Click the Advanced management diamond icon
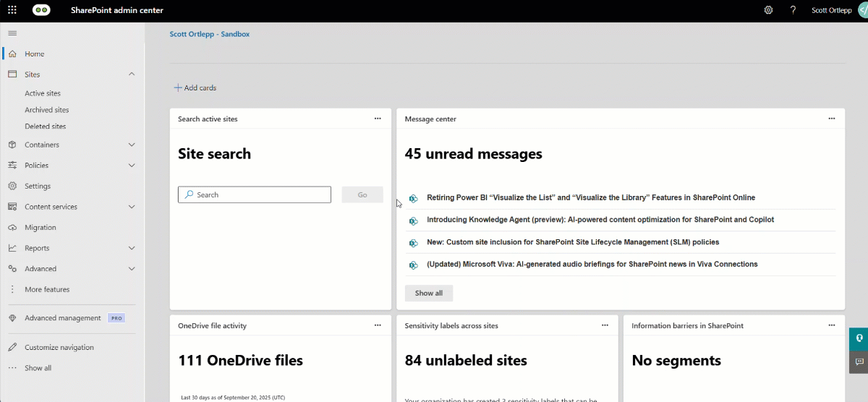This screenshot has width=868, height=402. point(12,318)
